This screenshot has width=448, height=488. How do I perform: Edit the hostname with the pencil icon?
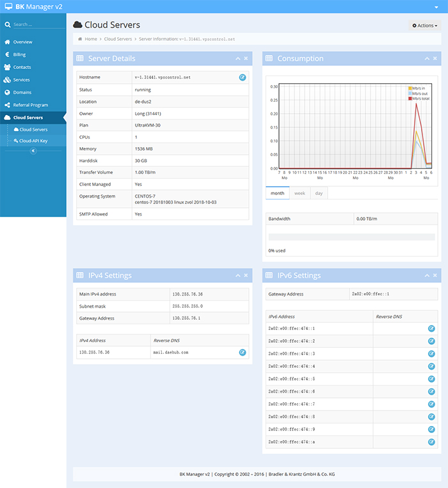[242, 77]
